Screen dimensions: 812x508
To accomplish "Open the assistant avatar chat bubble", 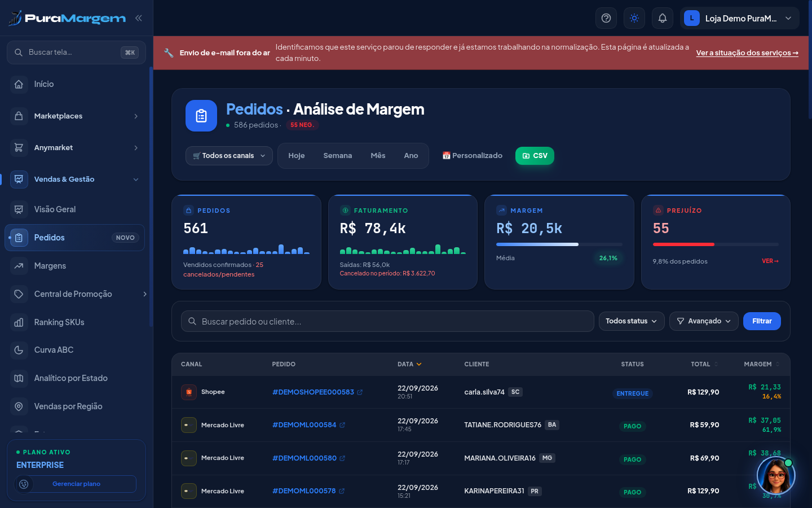I will pyautogui.click(x=776, y=475).
